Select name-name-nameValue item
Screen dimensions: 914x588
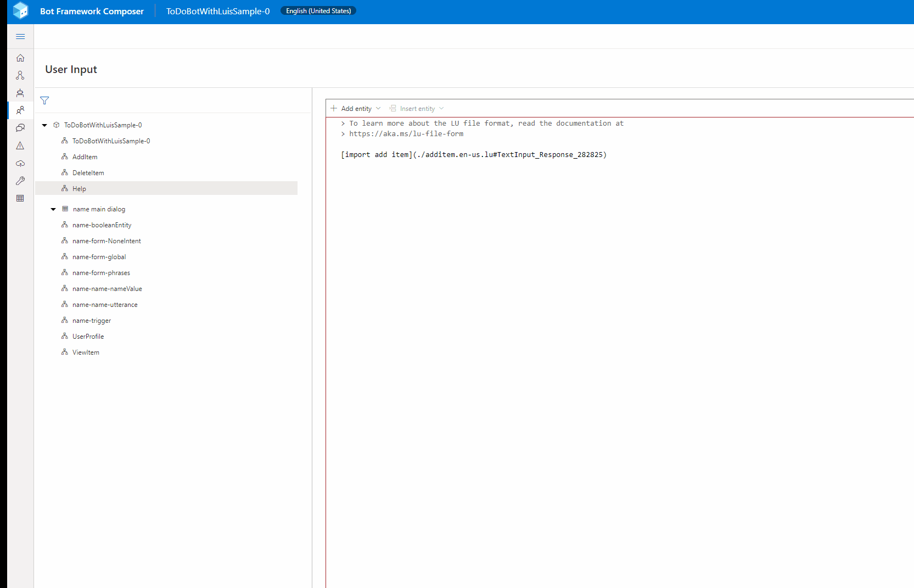coord(166,289)
